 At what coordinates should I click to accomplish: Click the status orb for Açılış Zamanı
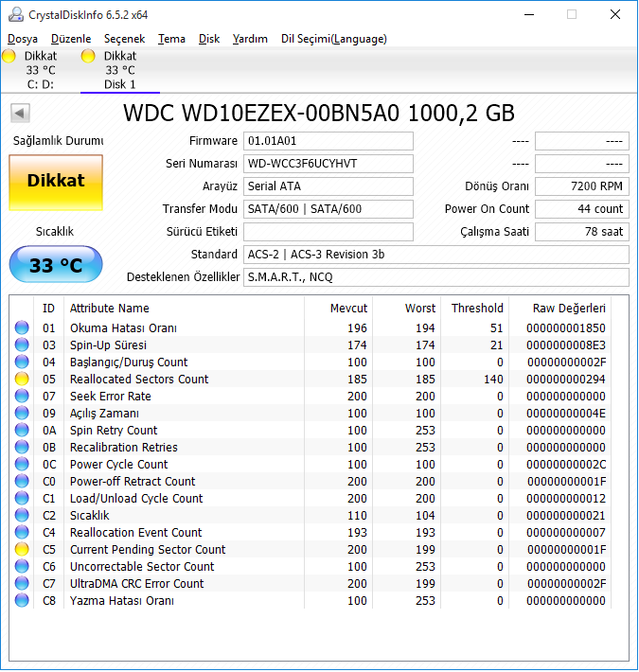pyautogui.click(x=22, y=414)
